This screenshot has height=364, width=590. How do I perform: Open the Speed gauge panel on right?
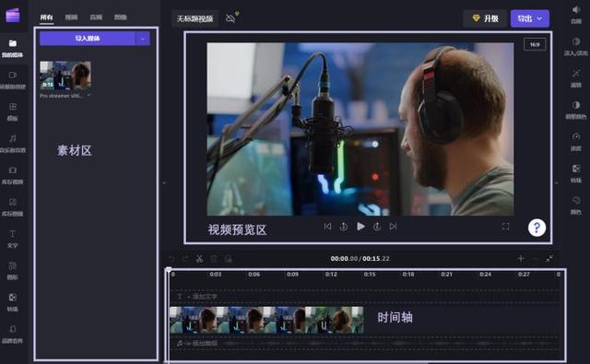[x=575, y=141]
